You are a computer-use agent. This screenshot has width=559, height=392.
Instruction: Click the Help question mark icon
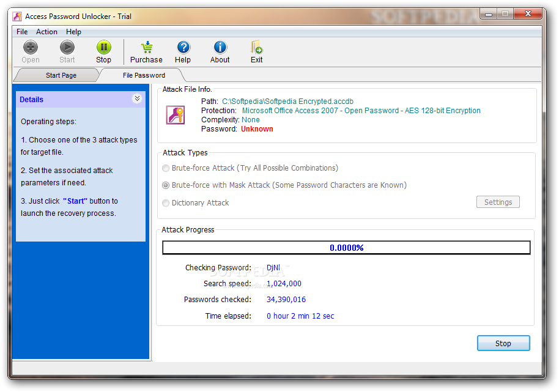tap(183, 47)
